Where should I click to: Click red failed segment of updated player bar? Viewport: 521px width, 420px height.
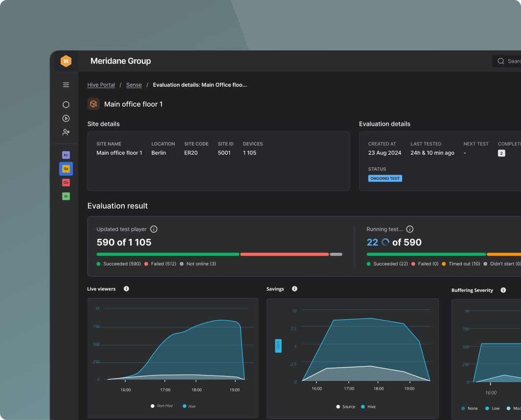pyautogui.click(x=284, y=255)
